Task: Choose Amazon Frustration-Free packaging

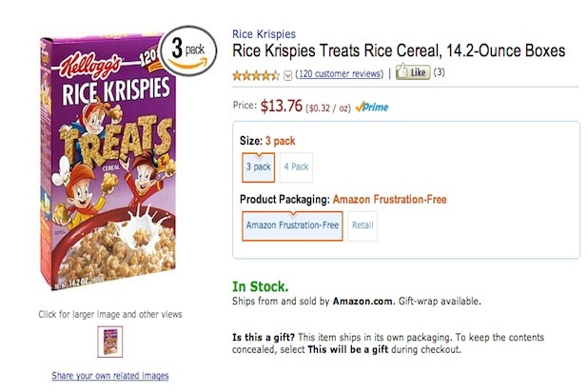Action: click(292, 225)
